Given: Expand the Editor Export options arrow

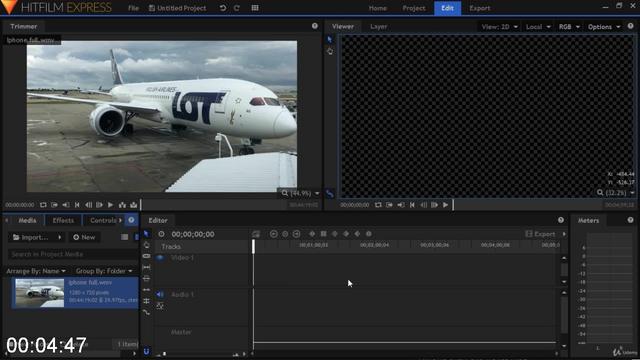Looking at the screenshot, I should [x=564, y=234].
